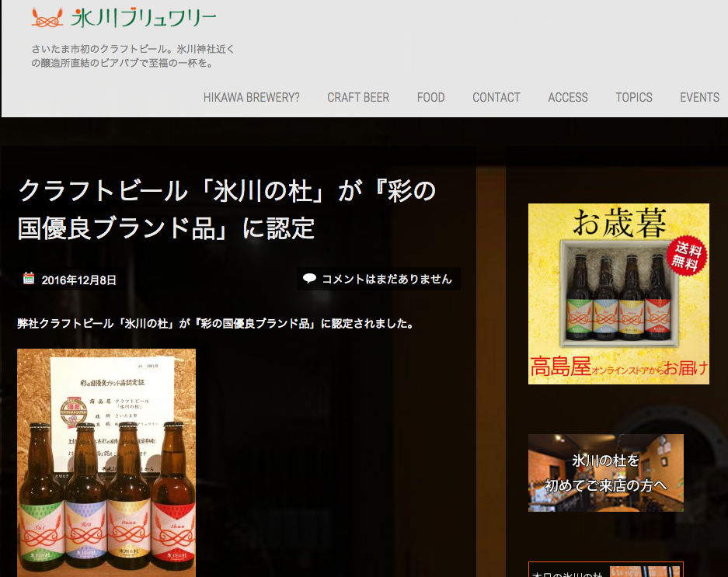Select the 2016年12月8日 post date
This screenshot has height=577, width=728.
pos(78,280)
